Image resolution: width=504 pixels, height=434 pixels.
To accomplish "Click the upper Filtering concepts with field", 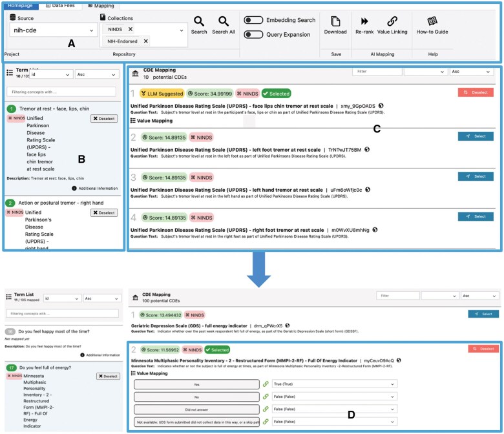I will click(x=61, y=92).
